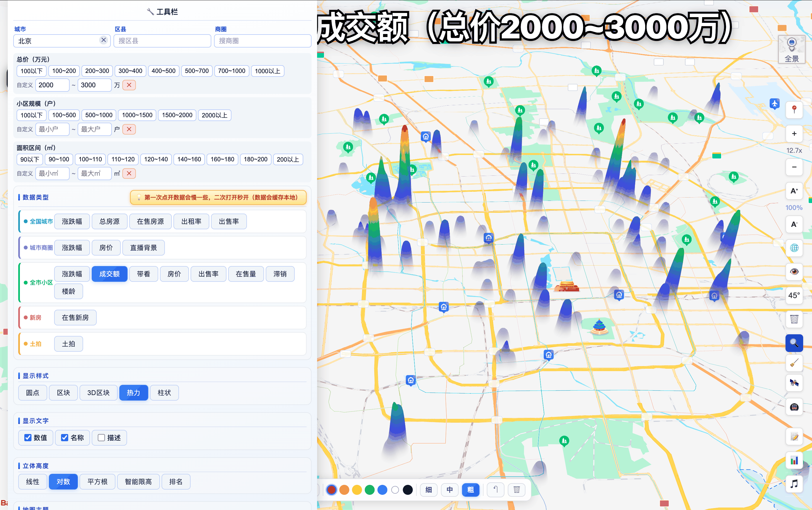812x510 pixels.
Task: Filter total price 500~700
Action: [x=197, y=71]
